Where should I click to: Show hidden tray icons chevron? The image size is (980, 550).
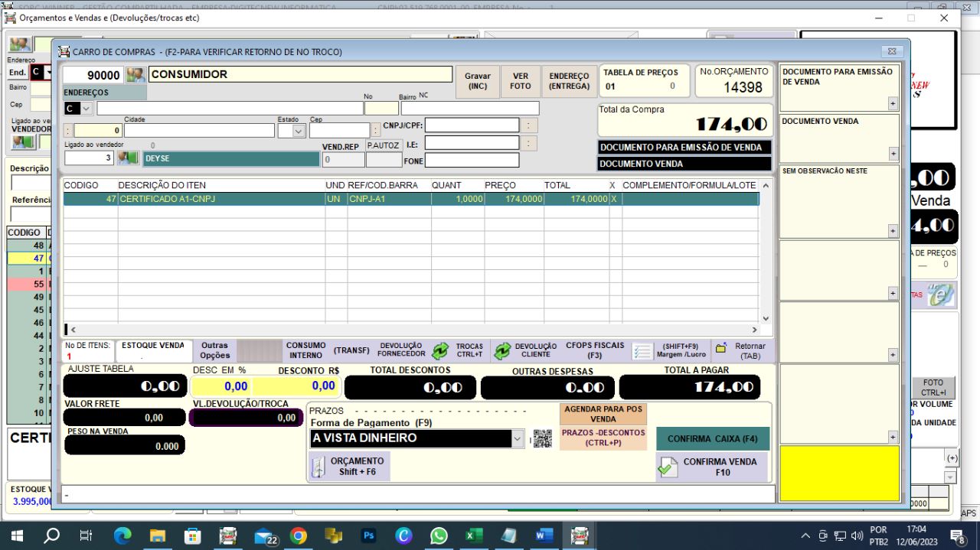pos(805,535)
